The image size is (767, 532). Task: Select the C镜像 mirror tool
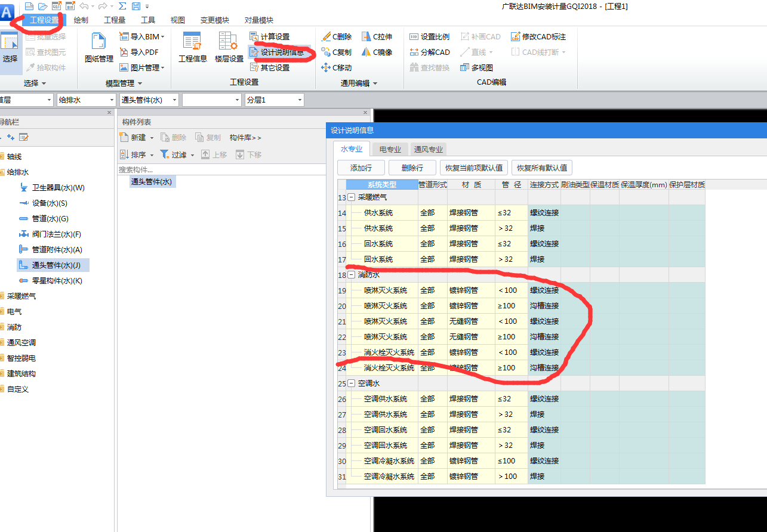tap(377, 52)
